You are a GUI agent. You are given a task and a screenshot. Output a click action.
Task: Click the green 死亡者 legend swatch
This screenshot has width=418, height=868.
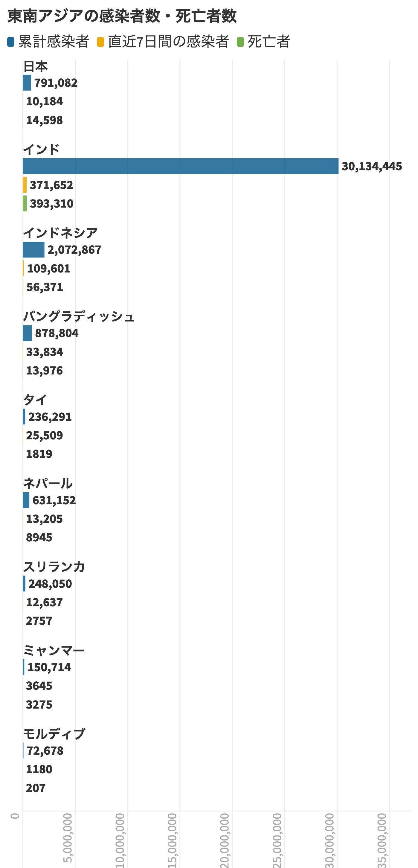click(x=240, y=42)
